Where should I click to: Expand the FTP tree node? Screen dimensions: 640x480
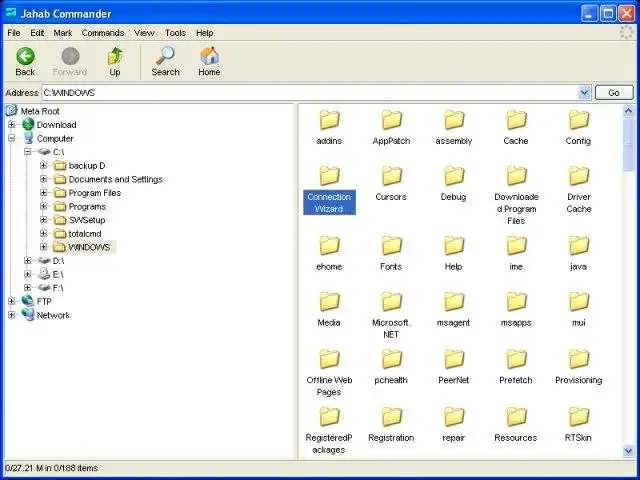coord(12,301)
